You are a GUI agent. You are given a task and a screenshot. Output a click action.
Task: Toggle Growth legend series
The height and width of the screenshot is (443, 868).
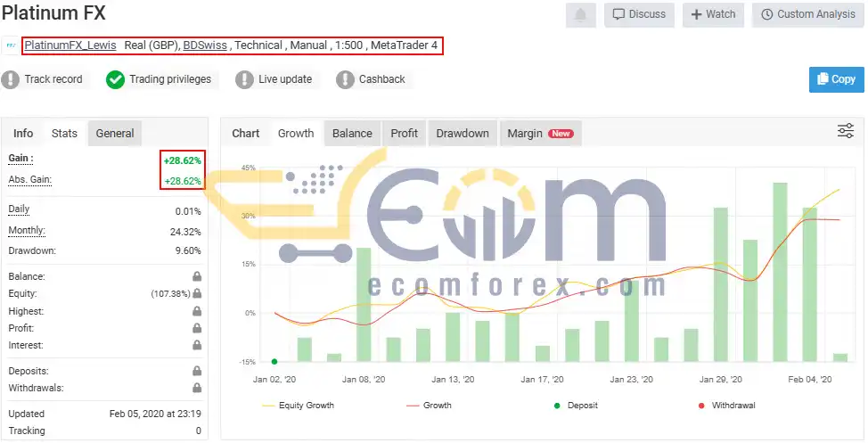tap(429, 406)
